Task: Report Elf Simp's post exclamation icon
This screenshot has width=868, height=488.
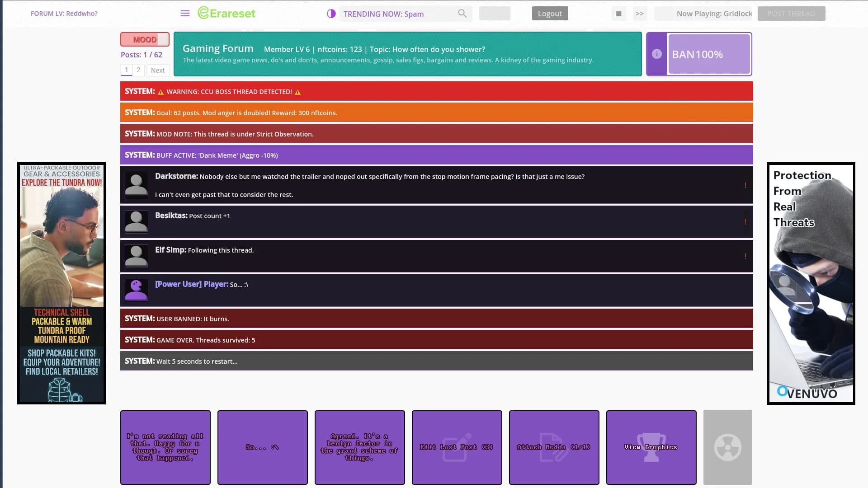Action: point(745,256)
